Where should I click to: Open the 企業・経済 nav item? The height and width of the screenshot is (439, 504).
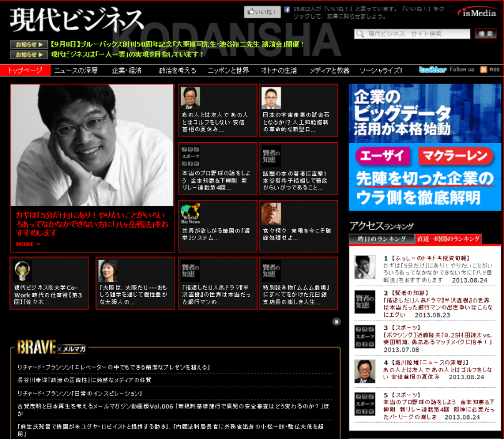coord(127,70)
